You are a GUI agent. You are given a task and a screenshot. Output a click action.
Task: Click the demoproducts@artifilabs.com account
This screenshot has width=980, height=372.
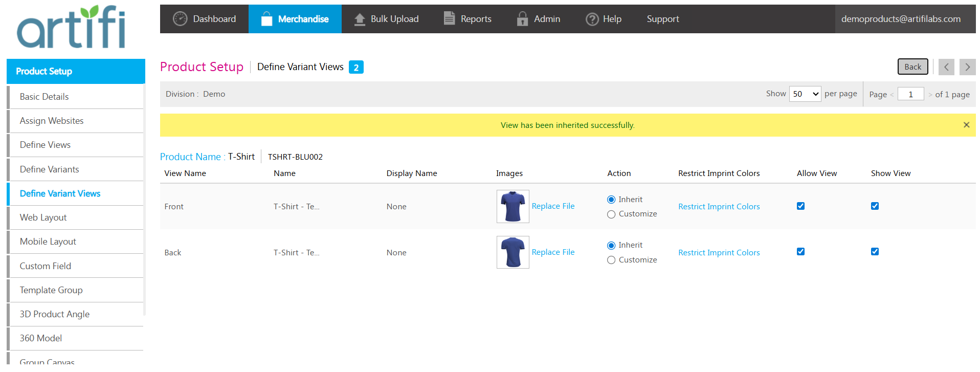coord(901,19)
